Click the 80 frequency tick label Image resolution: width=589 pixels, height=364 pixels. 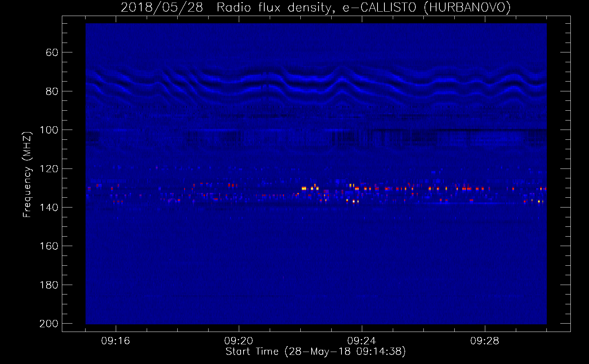[x=52, y=91]
